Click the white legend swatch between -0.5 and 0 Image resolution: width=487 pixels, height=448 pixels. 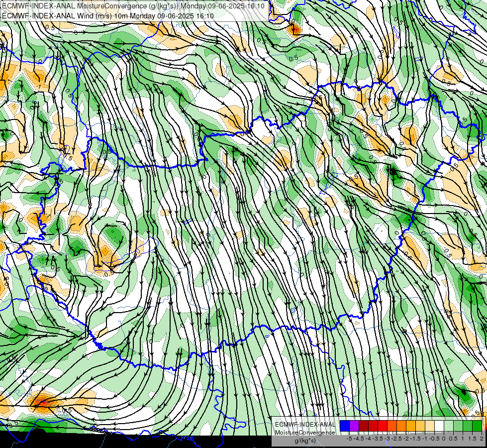pyautogui.click(x=439, y=426)
